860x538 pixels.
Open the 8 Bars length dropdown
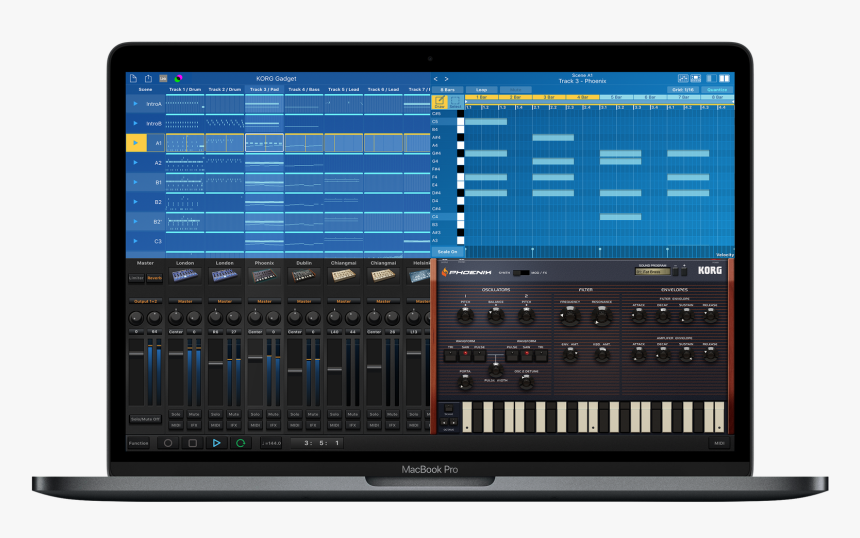[x=448, y=89]
